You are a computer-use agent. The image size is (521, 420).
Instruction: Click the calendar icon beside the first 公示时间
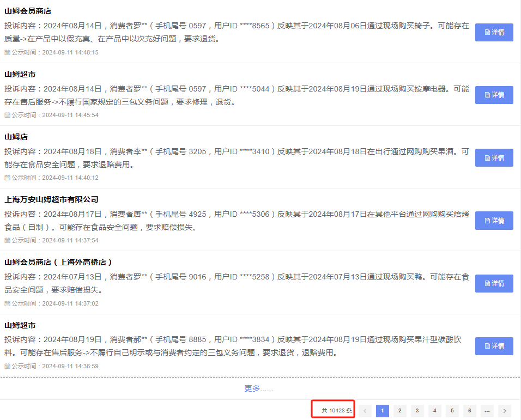[7, 54]
